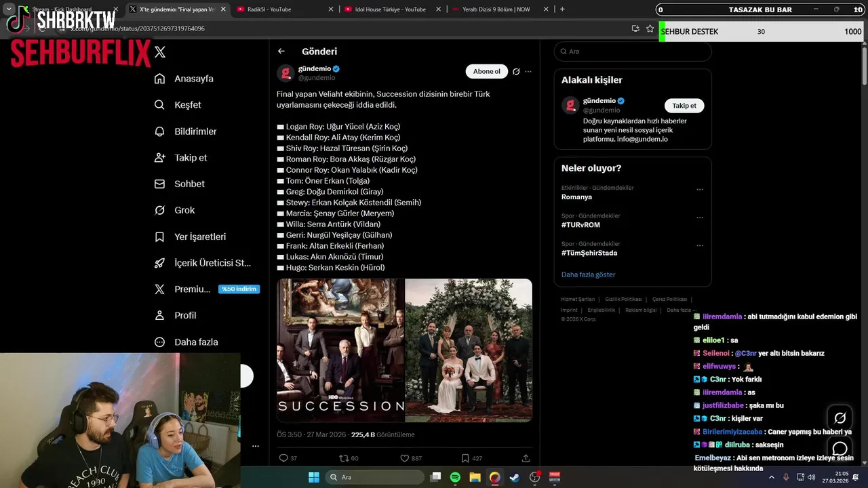Image resolution: width=868 pixels, height=488 pixels.
Task: Open Yer İşaretleri bookmarks
Action: tap(191, 237)
